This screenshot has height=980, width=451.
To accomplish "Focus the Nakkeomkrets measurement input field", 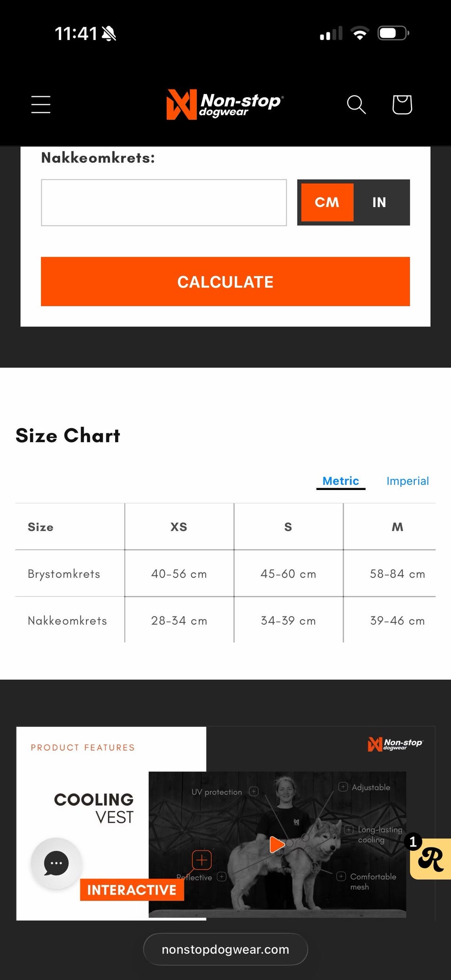I will point(164,202).
